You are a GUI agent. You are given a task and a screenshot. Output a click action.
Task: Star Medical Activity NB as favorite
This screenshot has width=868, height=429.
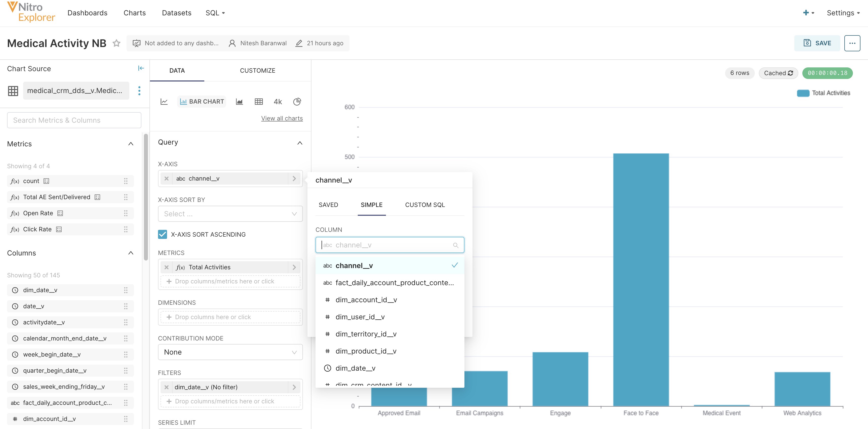116,43
